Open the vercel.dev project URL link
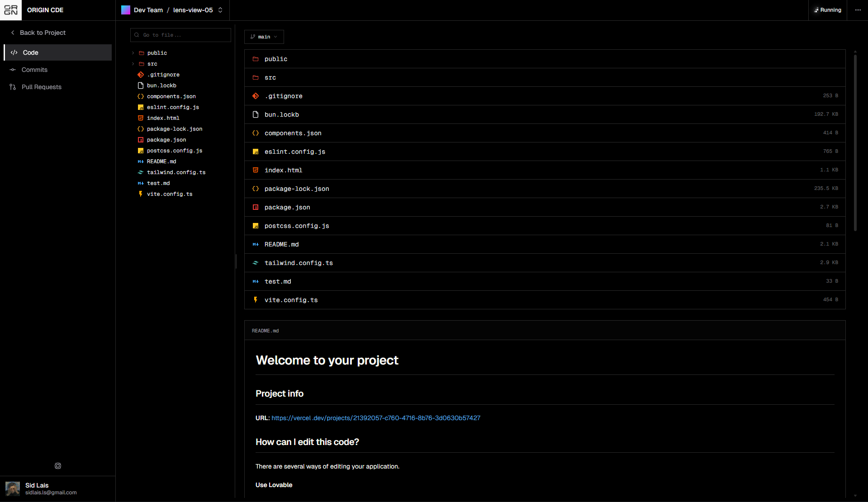The width and height of the screenshot is (868, 502). point(375,418)
